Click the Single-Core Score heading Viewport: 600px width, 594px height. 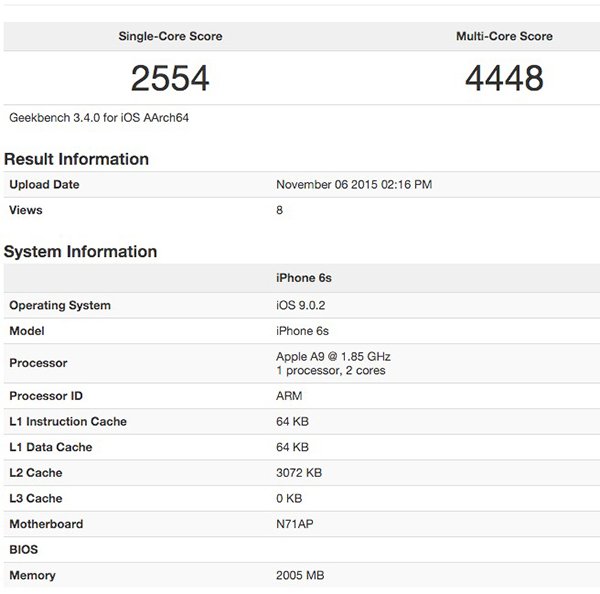(x=170, y=36)
